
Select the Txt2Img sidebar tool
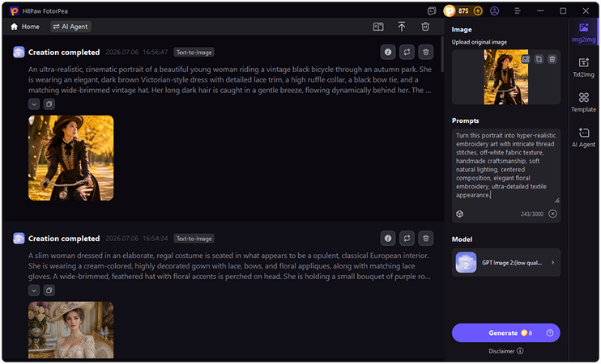583,67
